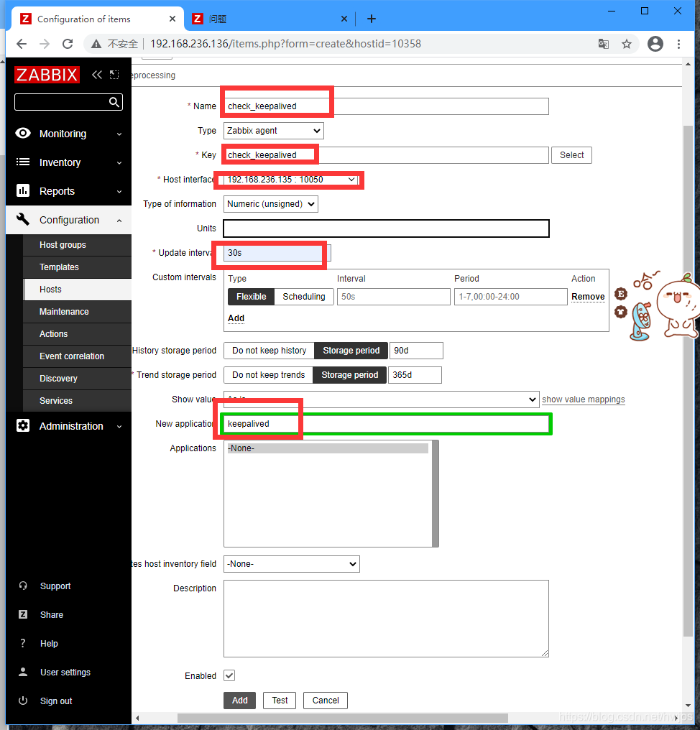The width and height of the screenshot is (700, 730).
Task: Click the Description text area
Action: [x=386, y=619]
